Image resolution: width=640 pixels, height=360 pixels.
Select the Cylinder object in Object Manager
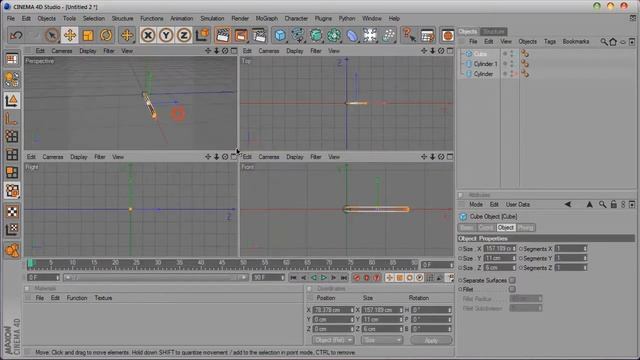[483, 74]
